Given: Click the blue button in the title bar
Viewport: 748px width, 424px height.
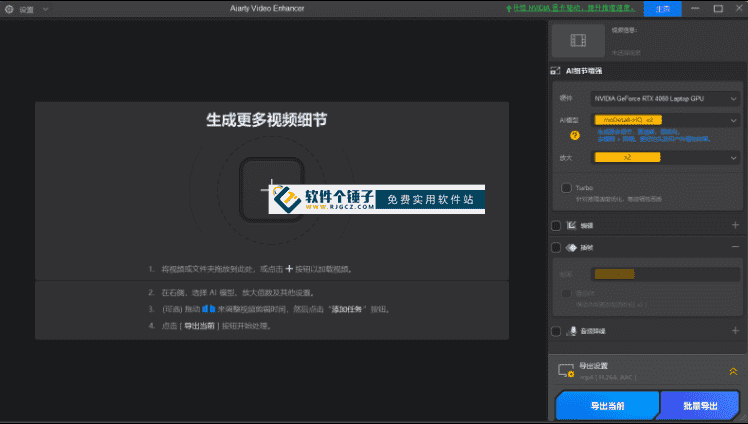Looking at the screenshot, I should click(x=663, y=9).
